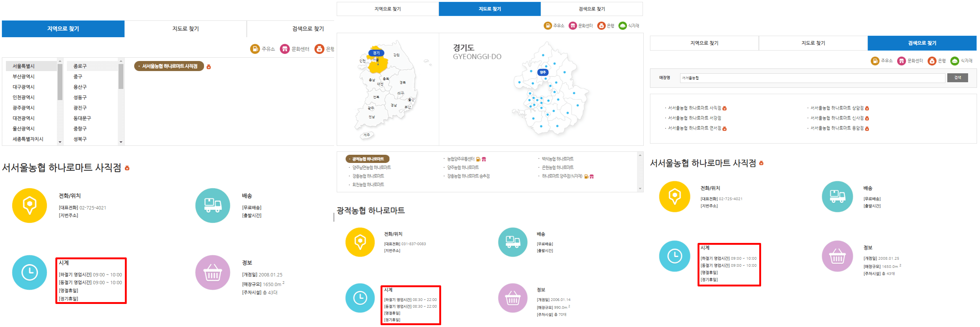Open 백석농협 하나로마트 store link
The image size is (980, 327).
click(x=558, y=159)
